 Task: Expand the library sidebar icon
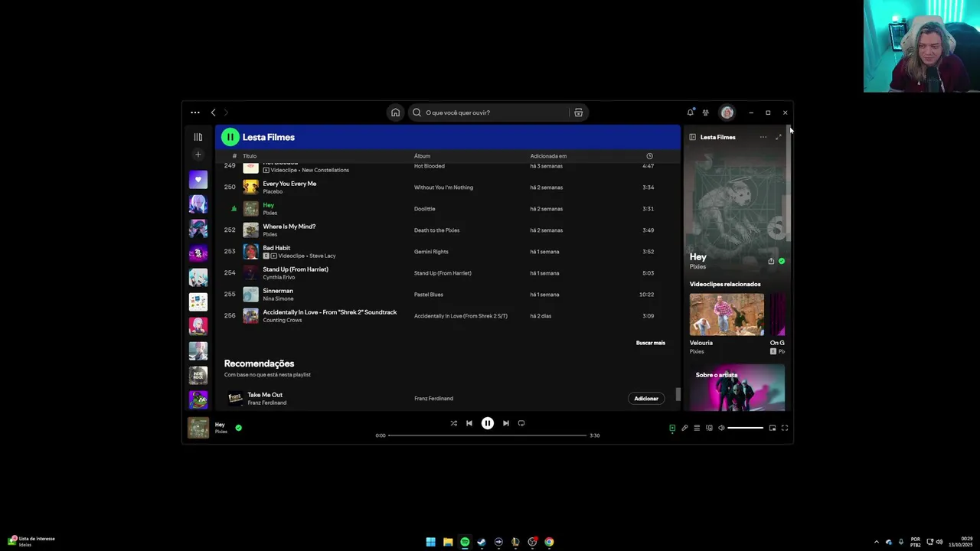[198, 137]
